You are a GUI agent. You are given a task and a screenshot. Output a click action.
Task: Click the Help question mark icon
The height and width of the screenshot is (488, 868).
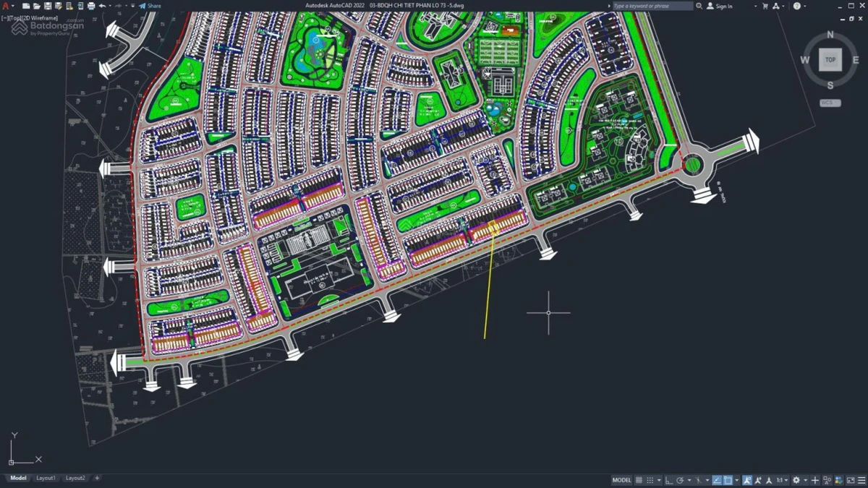[x=796, y=6]
